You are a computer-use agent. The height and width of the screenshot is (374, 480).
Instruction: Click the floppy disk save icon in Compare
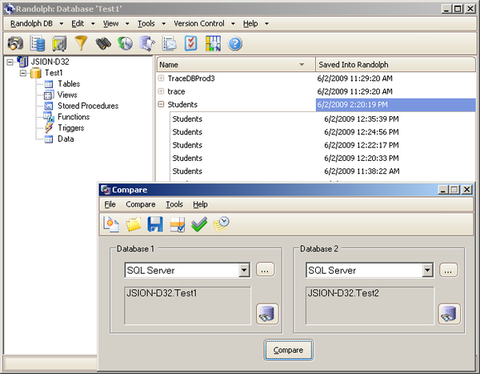155,224
